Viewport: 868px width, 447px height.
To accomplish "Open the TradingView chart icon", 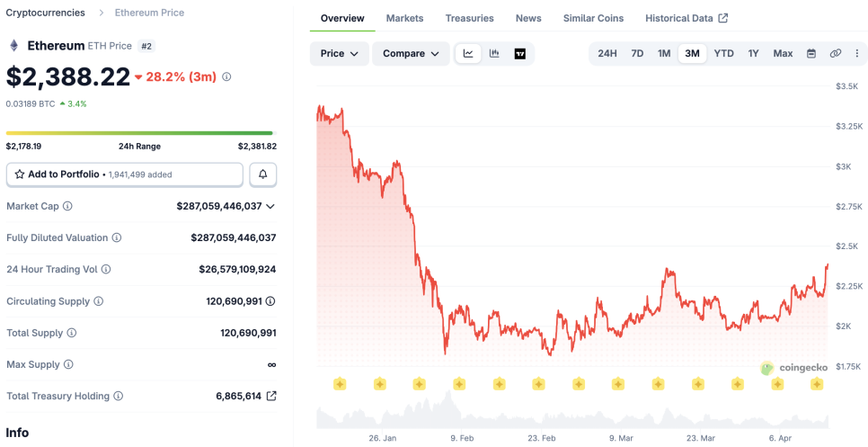I will point(520,54).
